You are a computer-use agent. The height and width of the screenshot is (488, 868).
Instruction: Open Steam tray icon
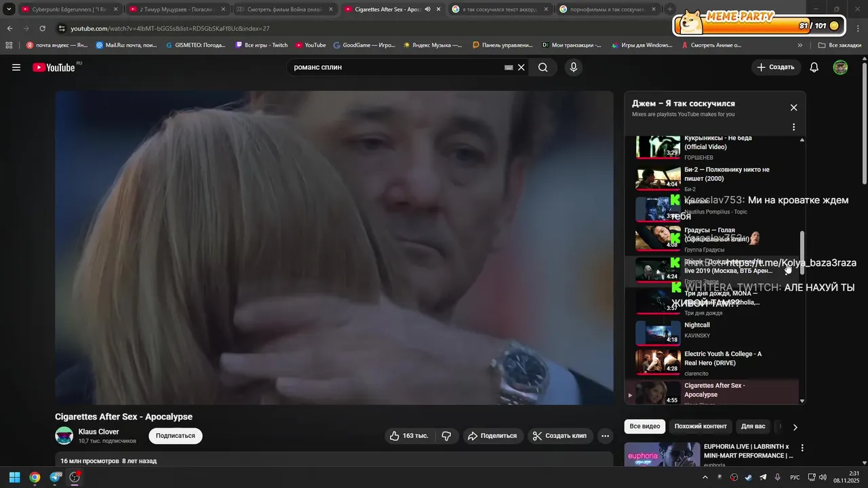[x=748, y=477]
